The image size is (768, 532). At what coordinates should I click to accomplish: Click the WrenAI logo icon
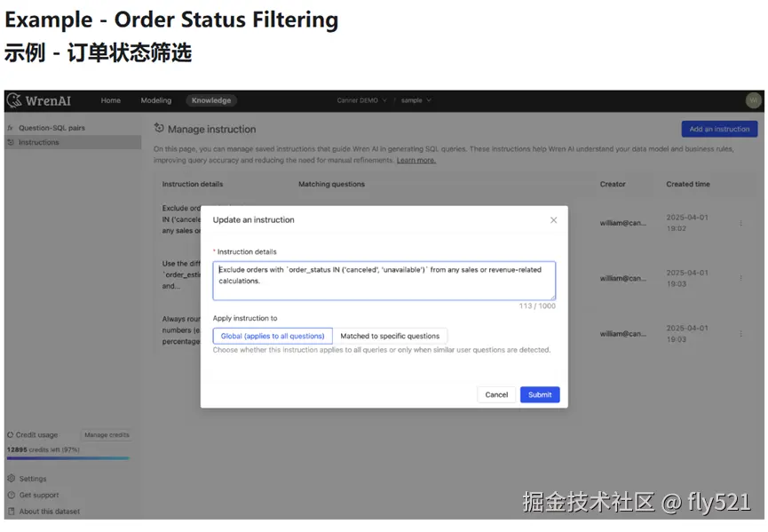tap(14, 100)
